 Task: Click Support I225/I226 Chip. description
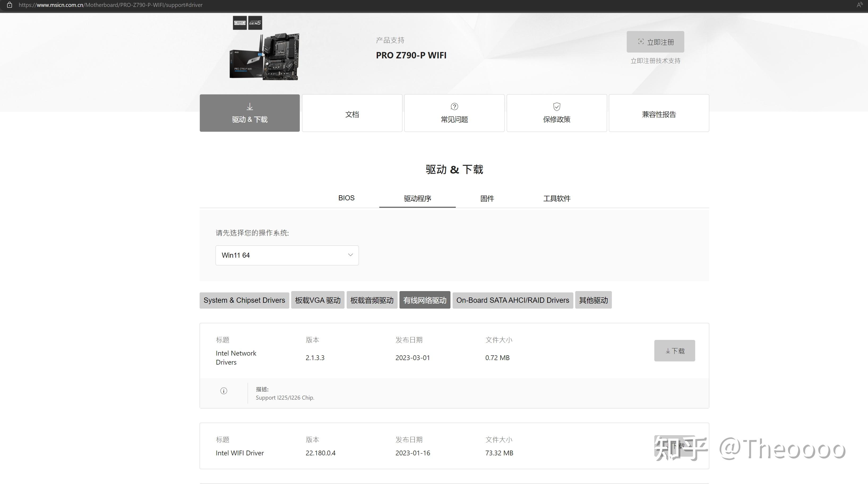(x=285, y=398)
